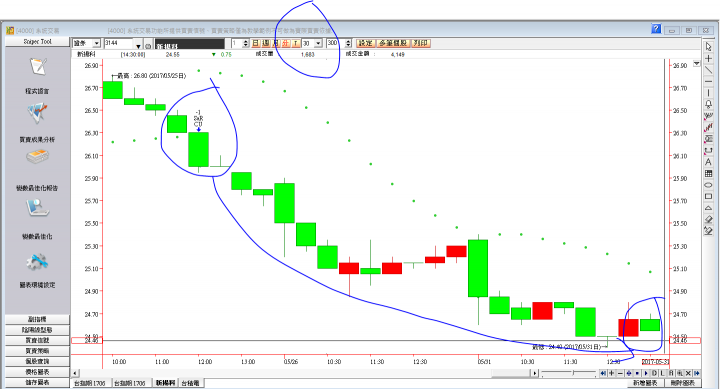Open the 買賣信號 sidebar menu
720x389 pixels.
(37, 340)
